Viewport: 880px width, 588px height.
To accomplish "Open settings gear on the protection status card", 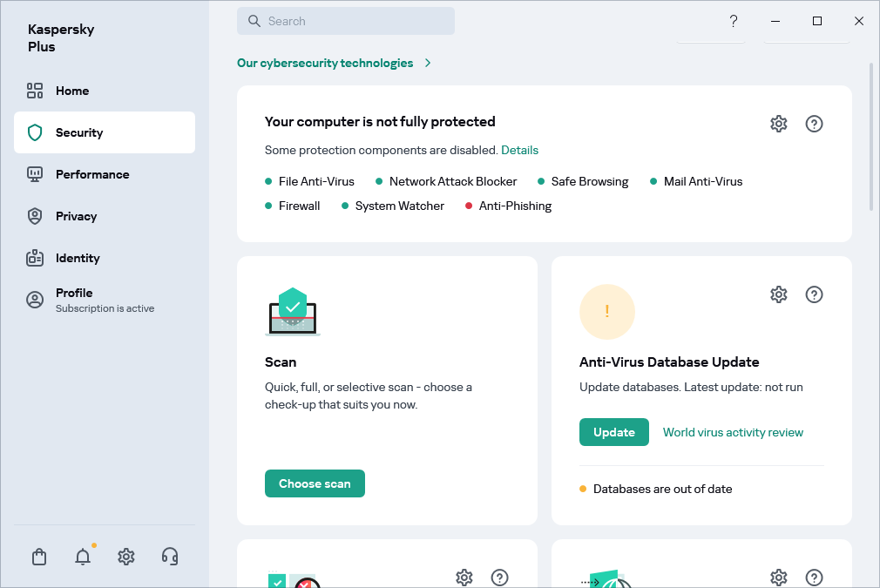I will (778, 123).
